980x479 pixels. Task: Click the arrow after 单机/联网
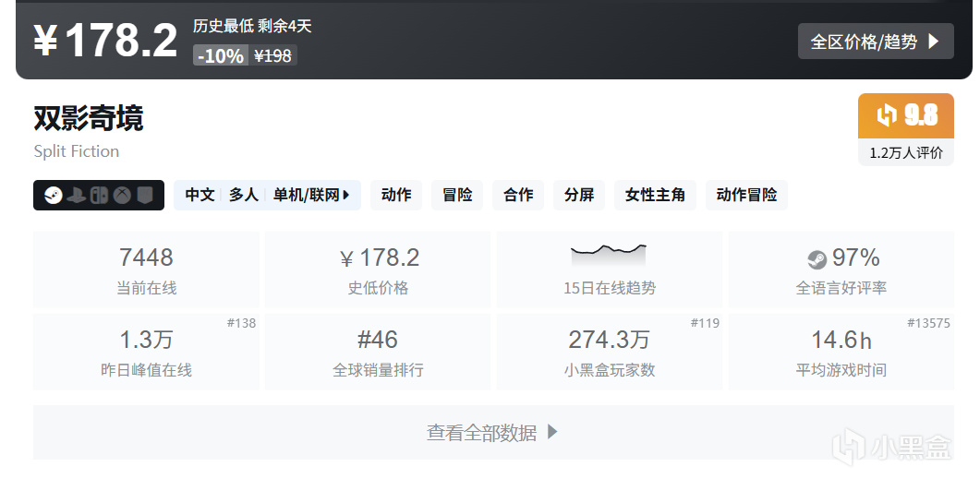pyautogui.click(x=346, y=195)
